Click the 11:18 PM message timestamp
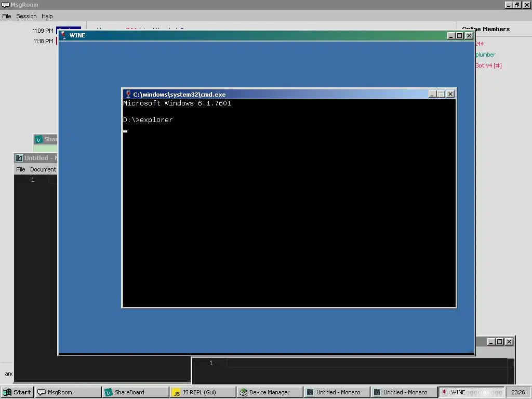This screenshot has width=532, height=399. click(44, 41)
